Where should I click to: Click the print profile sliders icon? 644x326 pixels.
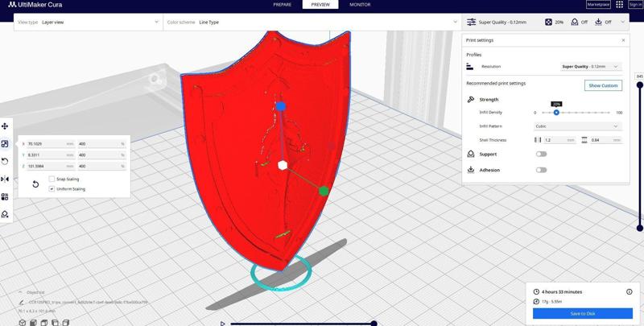pos(471,23)
